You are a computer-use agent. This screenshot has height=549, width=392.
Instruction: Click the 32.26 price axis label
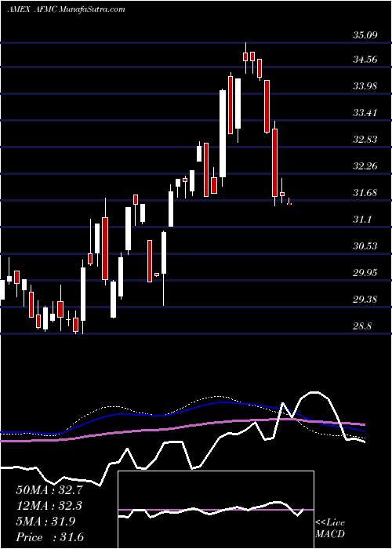(365, 165)
